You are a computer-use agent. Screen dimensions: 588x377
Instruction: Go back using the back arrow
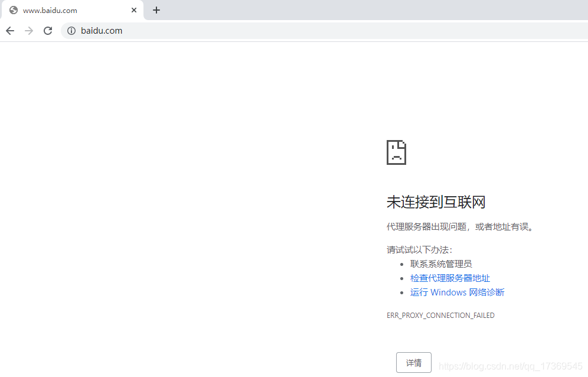tap(10, 31)
